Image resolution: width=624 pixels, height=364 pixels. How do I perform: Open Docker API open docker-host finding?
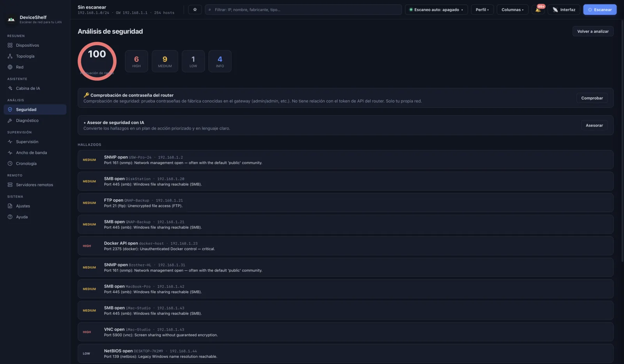click(x=346, y=246)
